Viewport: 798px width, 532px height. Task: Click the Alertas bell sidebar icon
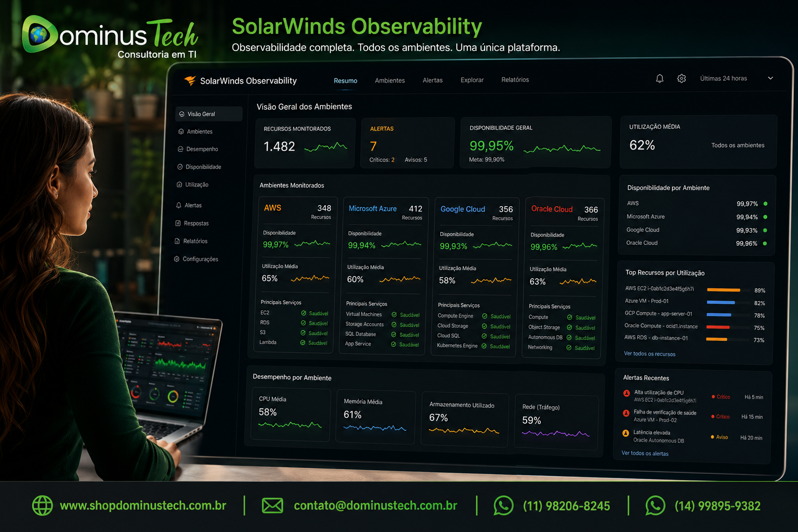point(179,205)
